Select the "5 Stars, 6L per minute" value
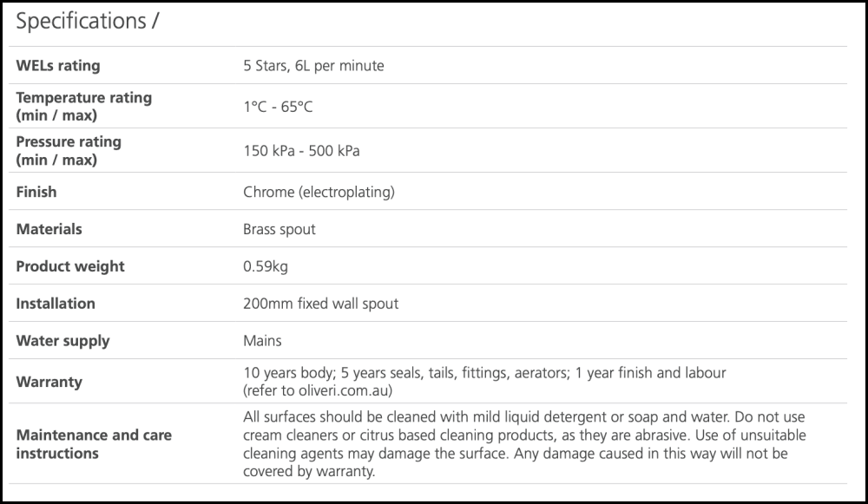Image resolution: width=868 pixels, height=504 pixels. (313, 66)
